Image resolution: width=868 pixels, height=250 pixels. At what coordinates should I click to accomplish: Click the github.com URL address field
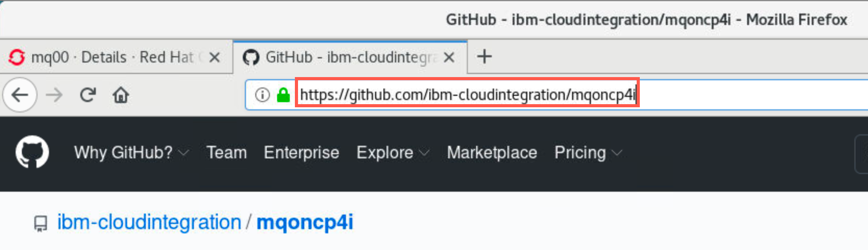pyautogui.click(x=555, y=95)
